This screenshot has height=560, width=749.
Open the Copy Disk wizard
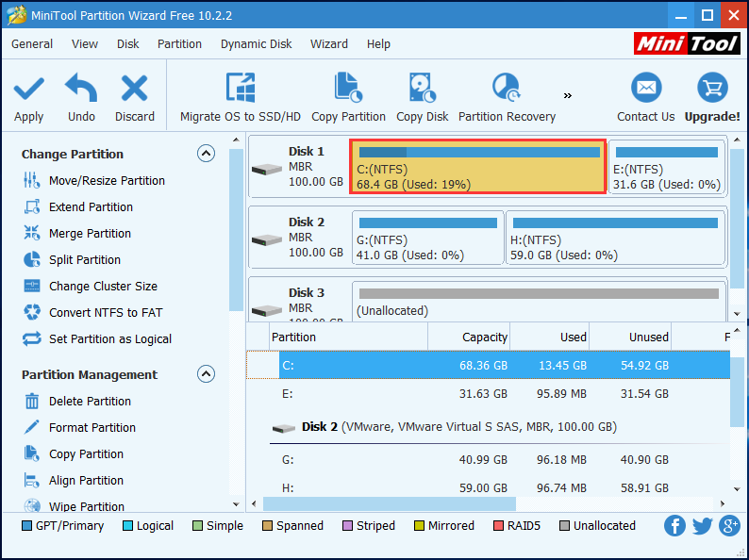coord(423,98)
